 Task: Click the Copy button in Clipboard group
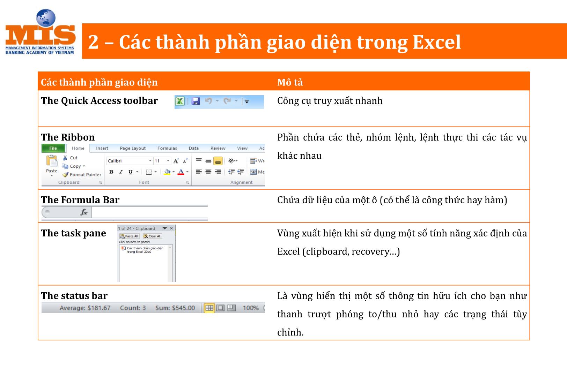click(x=71, y=166)
